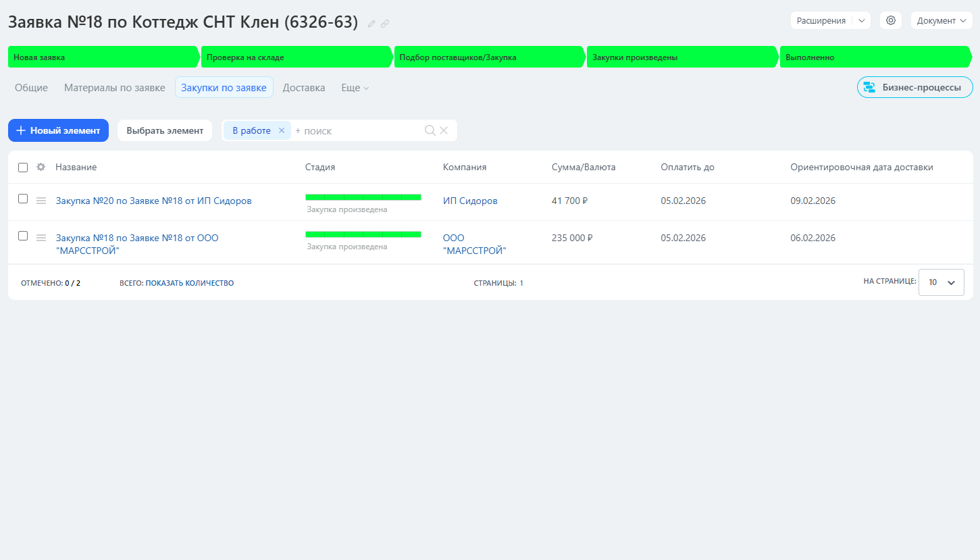Clear the search field with X icon
The image size is (980, 560).
point(444,130)
